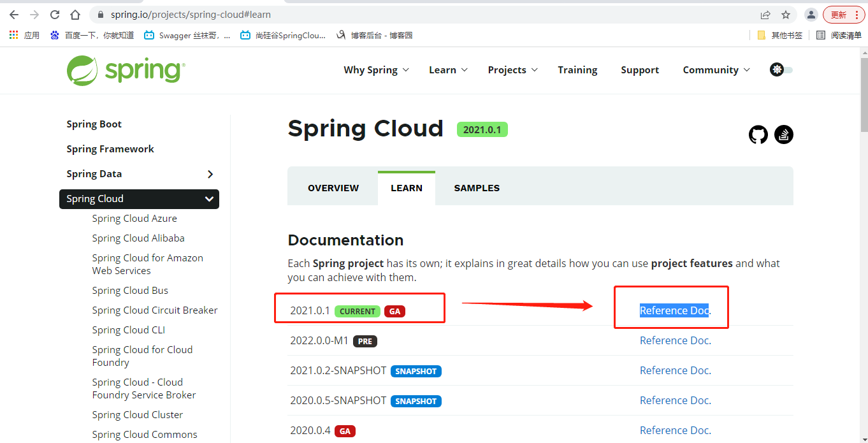Open Spring Cloud Cluster

click(x=137, y=415)
